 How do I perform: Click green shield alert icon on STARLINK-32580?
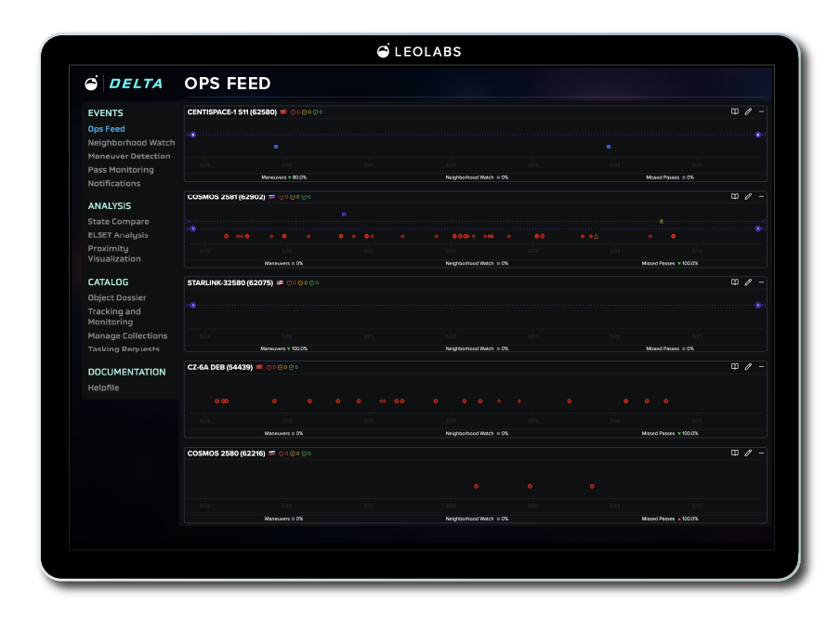click(x=312, y=282)
